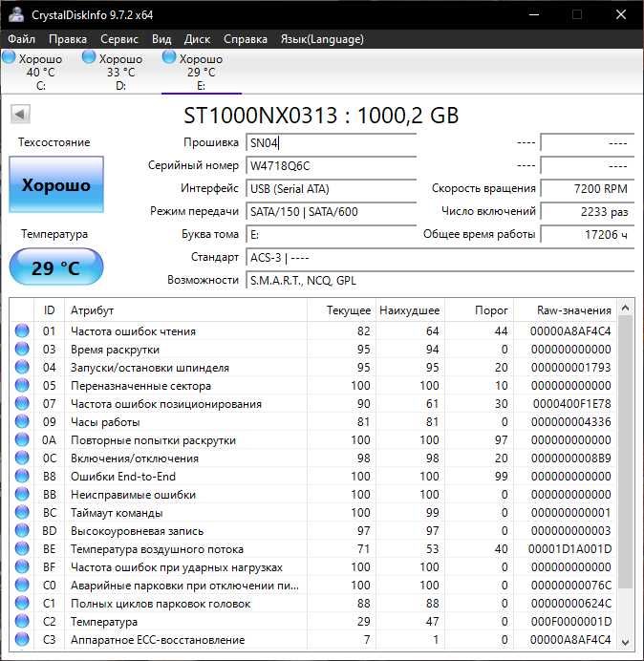This screenshot has width=644, height=661.
Task: Click scrollbar up arrow in attribute list
Action: (x=626, y=309)
